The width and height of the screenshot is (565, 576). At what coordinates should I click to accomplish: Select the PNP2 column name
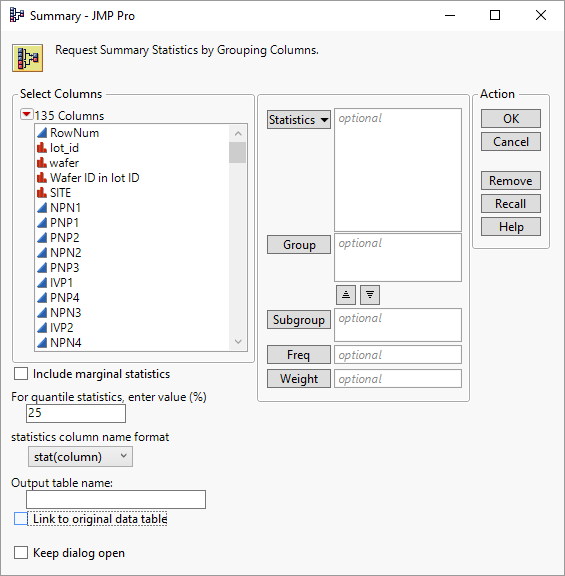point(65,238)
